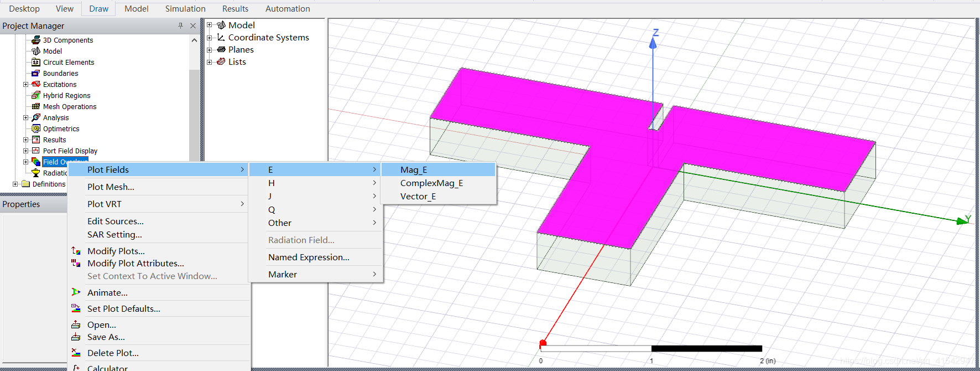Open the Desktop ribbon tab
980x371 pixels.
(24, 9)
